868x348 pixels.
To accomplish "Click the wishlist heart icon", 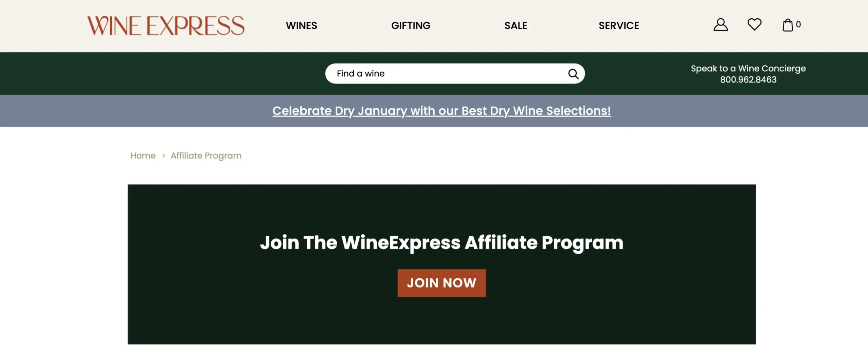I will coord(754,24).
